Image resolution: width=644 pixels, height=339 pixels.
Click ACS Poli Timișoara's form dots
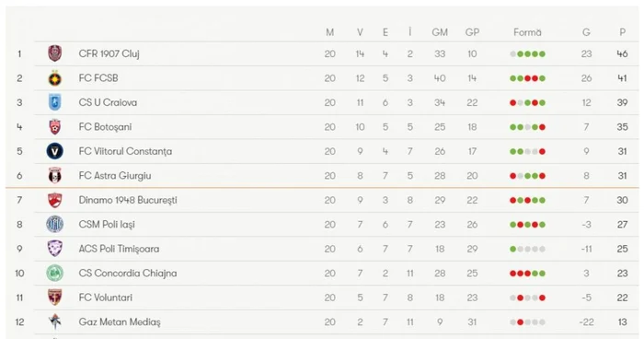(x=527, y=249)
